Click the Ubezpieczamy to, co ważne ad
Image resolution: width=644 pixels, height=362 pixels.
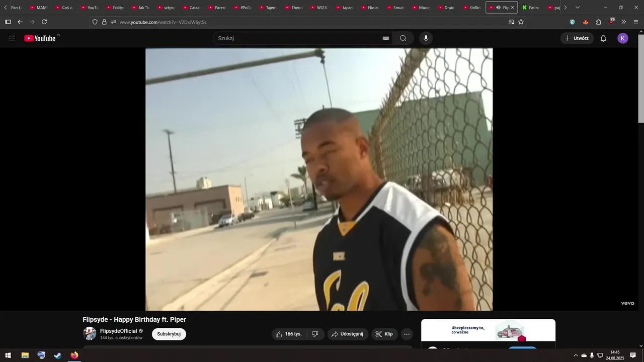(x=488, y=330)
